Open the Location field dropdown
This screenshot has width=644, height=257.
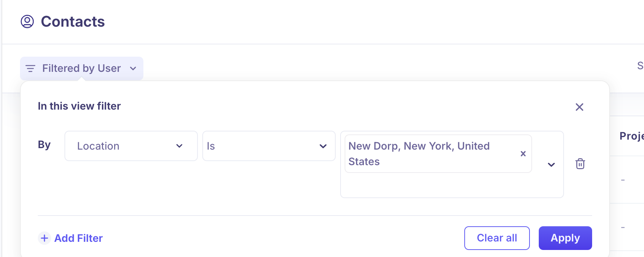[179, 146]
